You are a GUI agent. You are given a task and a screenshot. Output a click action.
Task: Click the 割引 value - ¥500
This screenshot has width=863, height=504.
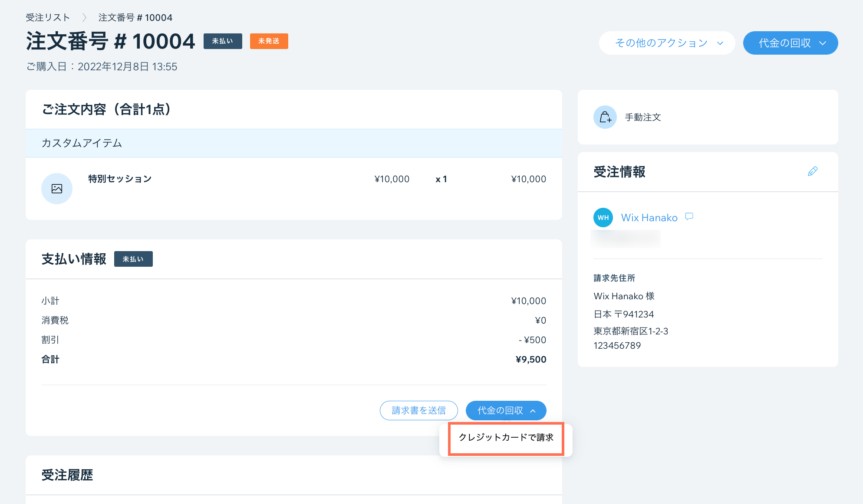click(x=532, y=340)
